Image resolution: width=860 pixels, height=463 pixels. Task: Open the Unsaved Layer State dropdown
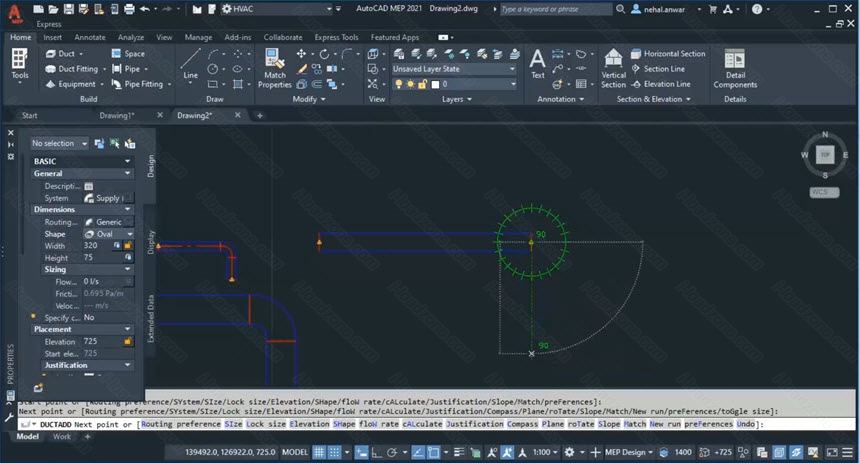(512, 69)
